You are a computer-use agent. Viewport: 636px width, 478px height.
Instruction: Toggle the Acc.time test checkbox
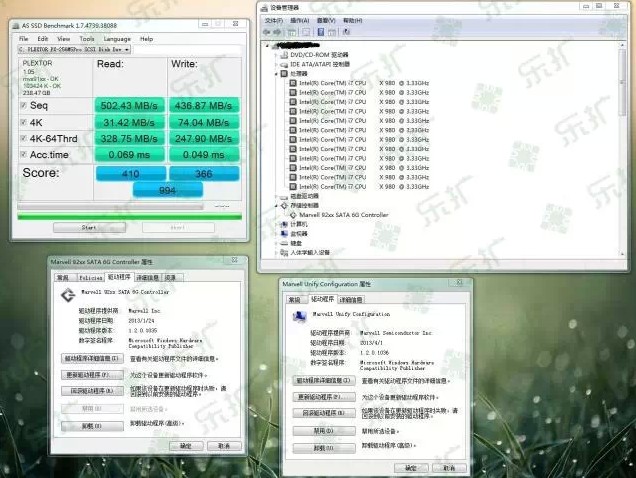[24, 155]
